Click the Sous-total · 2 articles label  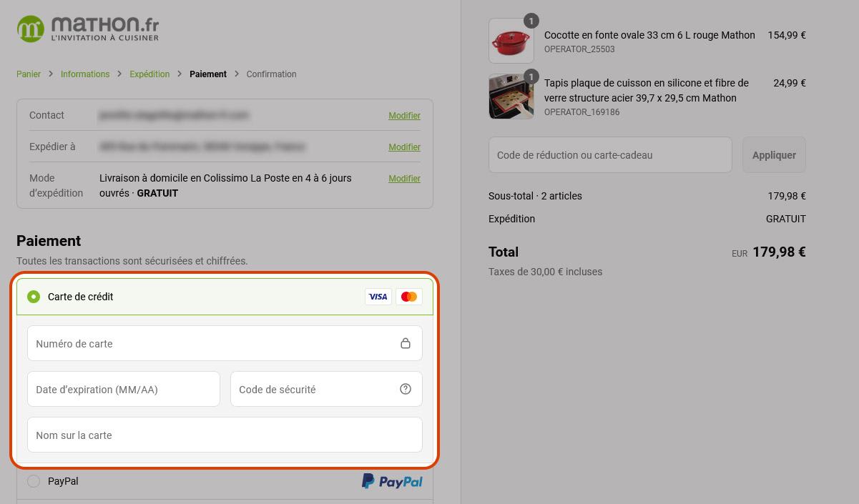pos(535,196)
